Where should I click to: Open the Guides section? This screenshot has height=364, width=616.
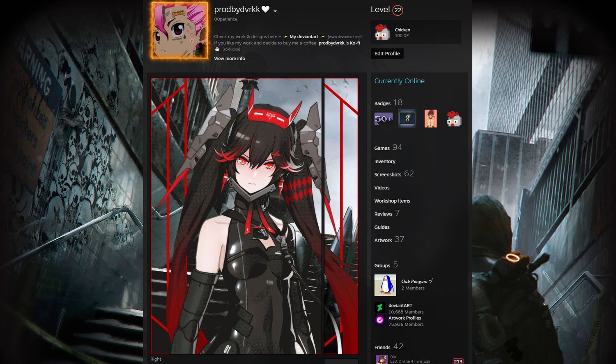click(382, 227)
